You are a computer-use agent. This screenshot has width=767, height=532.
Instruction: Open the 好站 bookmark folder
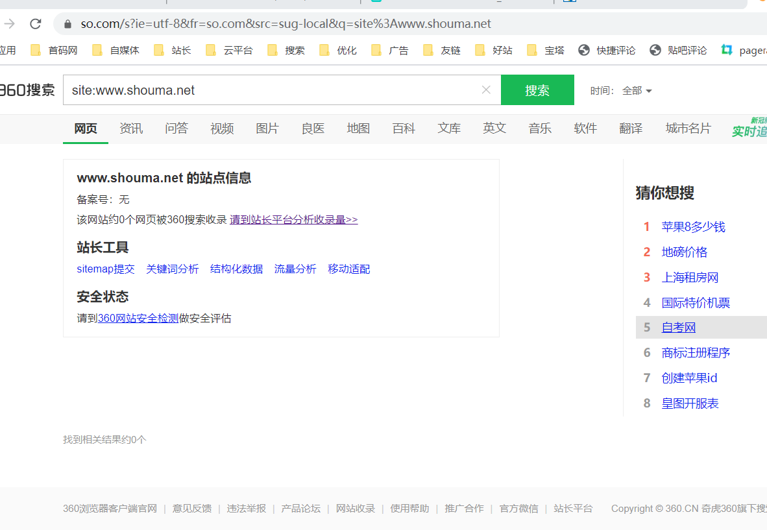point(494,50)
